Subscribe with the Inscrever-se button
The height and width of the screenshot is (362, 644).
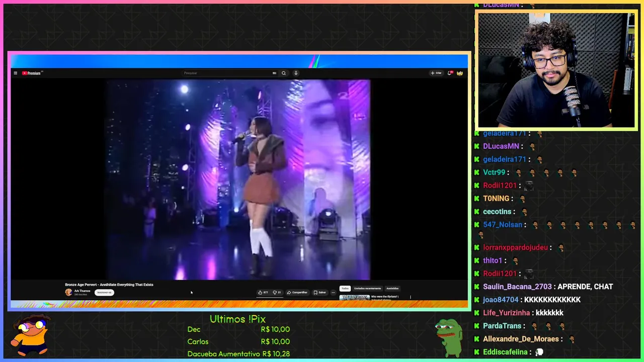tap(104, 292)
